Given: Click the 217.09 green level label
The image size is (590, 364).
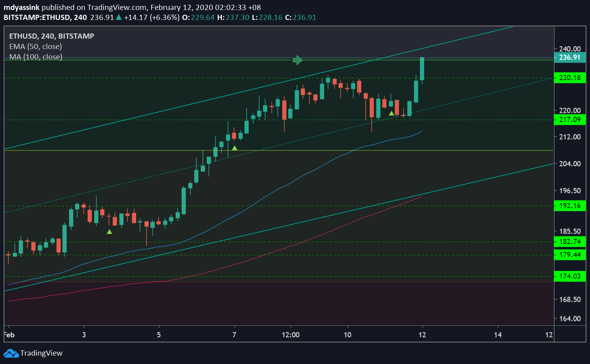Looking at the screenshot, I should (570, 120).
